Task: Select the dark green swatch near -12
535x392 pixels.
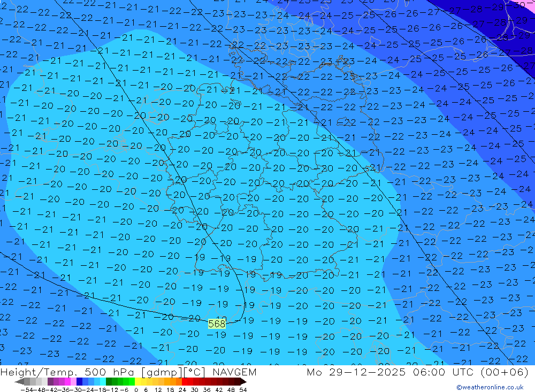Action: click(109, 382)
